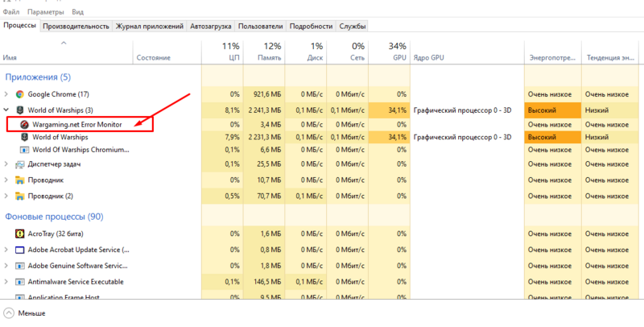
Task: Open the Файл menu
Action: [11, 12]
